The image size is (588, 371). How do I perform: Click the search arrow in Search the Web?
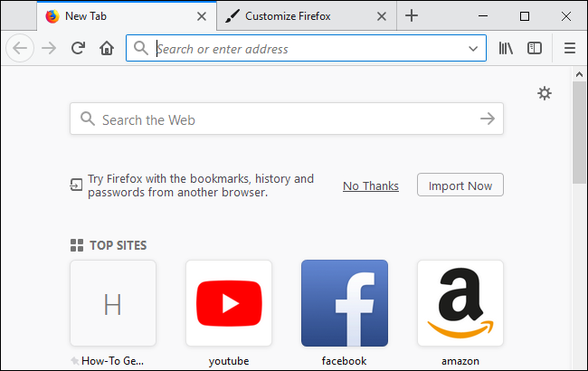(487, 119)
